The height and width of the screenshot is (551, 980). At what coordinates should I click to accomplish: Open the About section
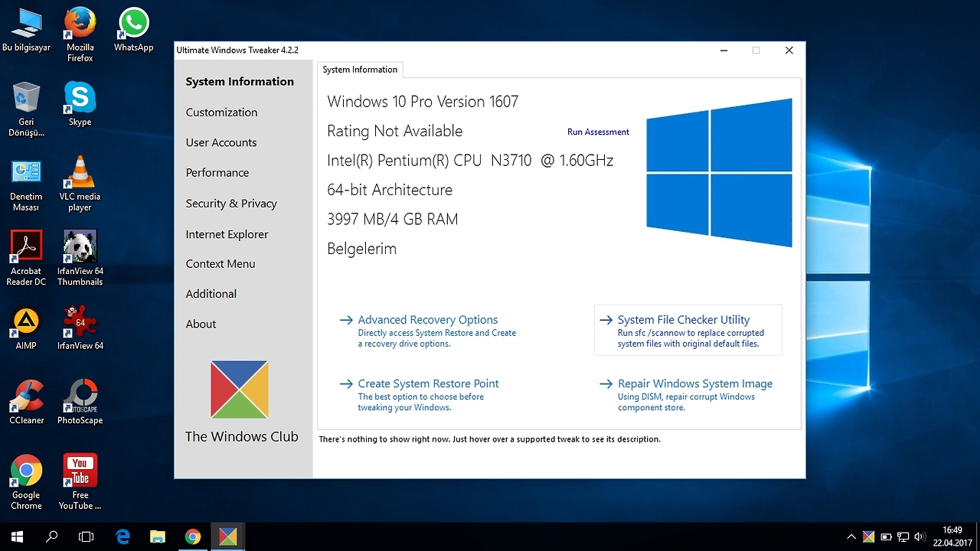(201, 324)
